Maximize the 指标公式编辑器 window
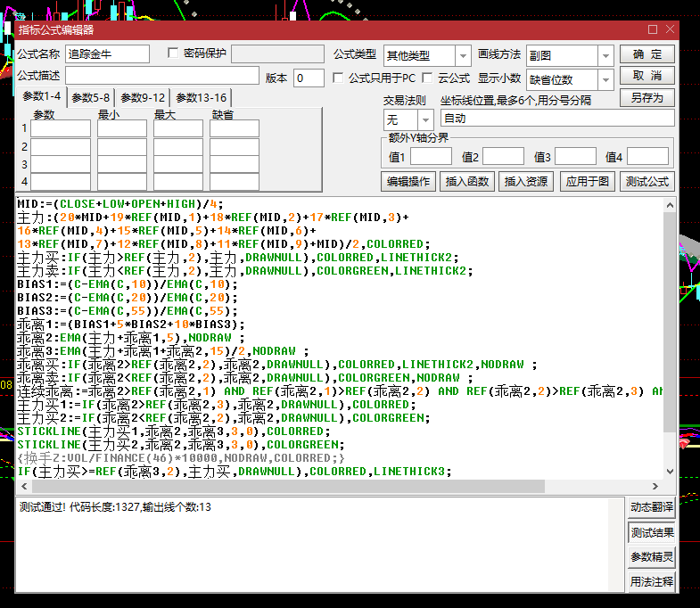700x608 pixels. coord(653,29)
